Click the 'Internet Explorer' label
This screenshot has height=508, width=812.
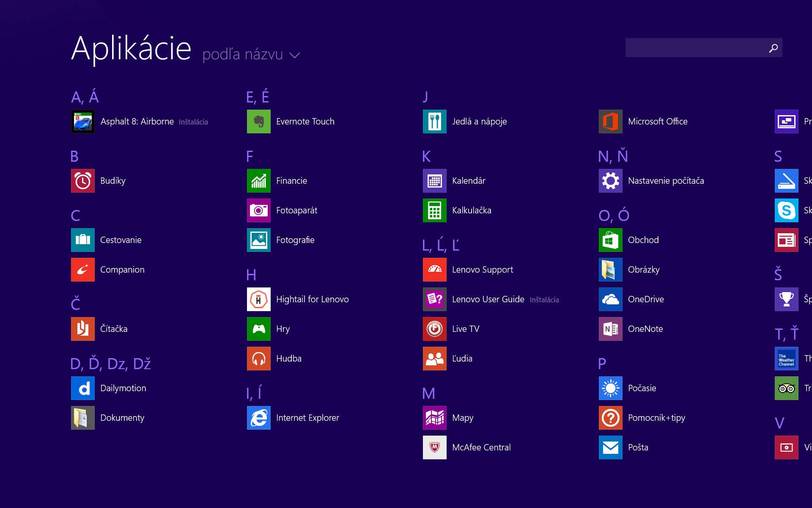tap(307, 418)
